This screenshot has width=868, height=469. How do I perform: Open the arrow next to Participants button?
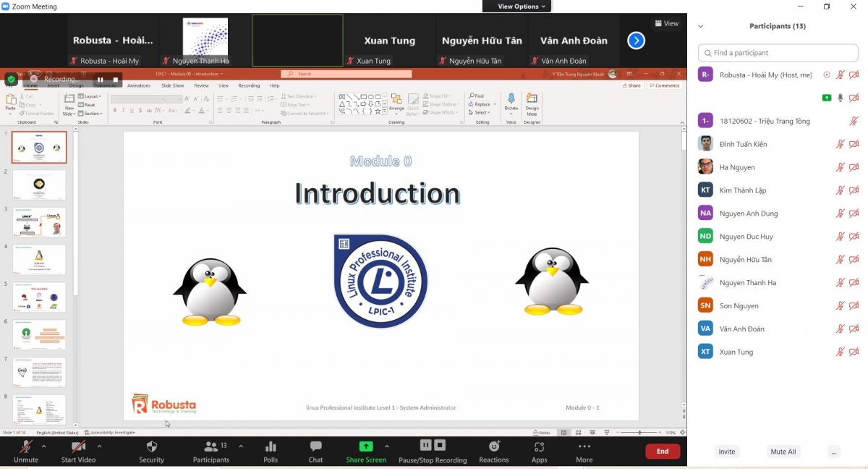(241, 447)
